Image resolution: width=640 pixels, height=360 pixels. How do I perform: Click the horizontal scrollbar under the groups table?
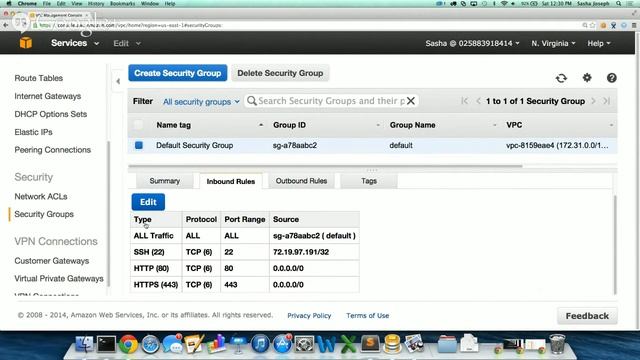(x=325, y=166)
